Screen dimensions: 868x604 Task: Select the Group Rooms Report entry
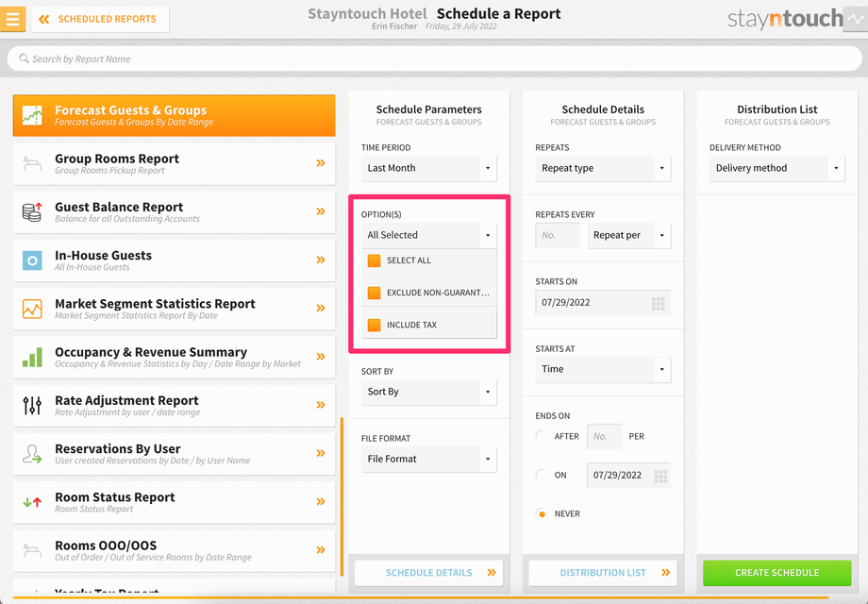pyautogui.click(x=174, y=164)
